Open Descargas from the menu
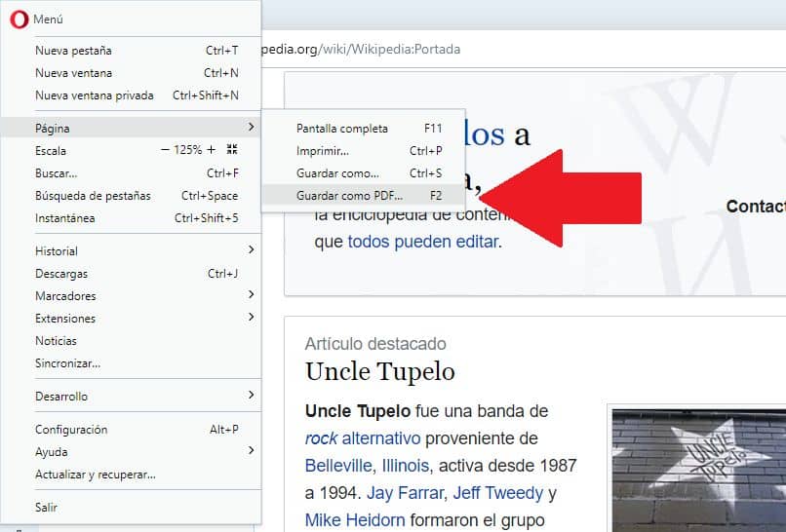 (x=131, y=274)
